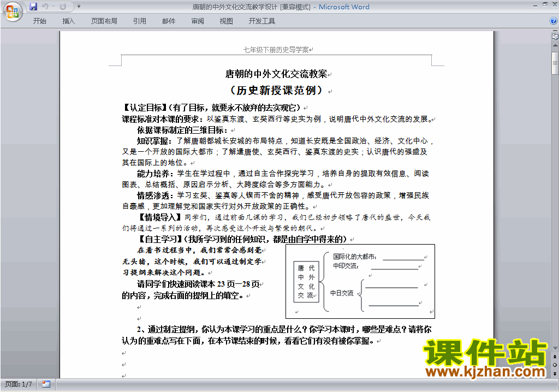
Task: Click the 唐代中外文化交流 box in diagram
Action: 306,282
